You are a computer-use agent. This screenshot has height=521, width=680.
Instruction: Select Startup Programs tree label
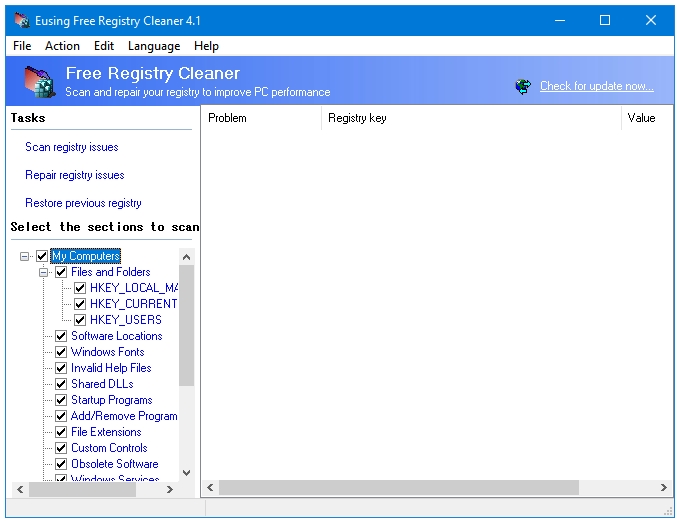click(111, 400)
